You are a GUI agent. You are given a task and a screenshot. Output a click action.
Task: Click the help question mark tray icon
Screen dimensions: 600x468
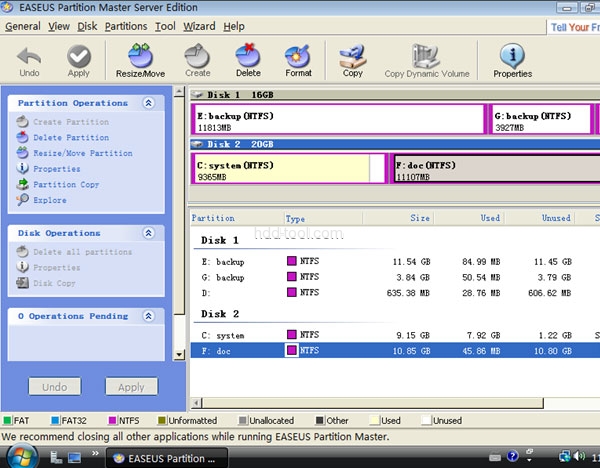(x=512, y=456)
